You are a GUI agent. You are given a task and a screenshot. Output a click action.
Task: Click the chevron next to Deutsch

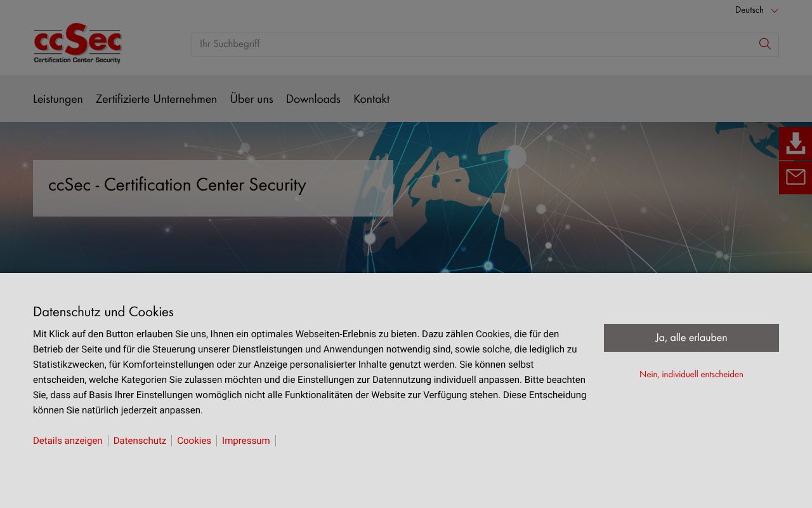tap(774, 10)
